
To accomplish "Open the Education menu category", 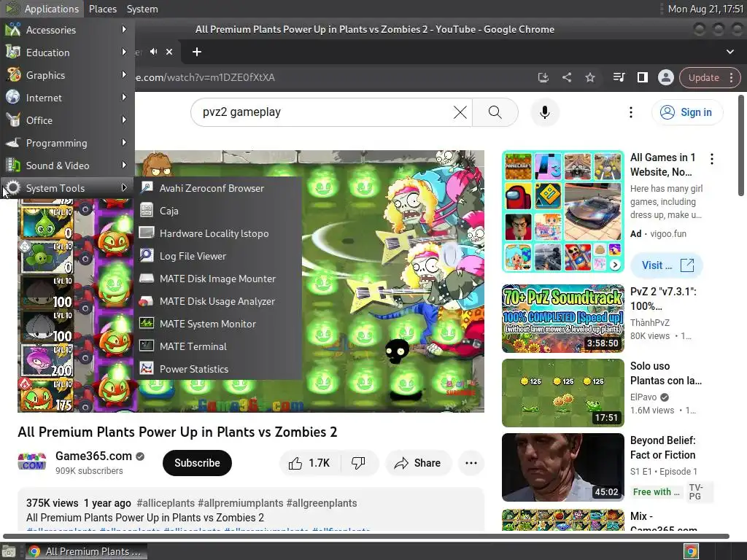I will pyautogui.click(x=66, y=52).
